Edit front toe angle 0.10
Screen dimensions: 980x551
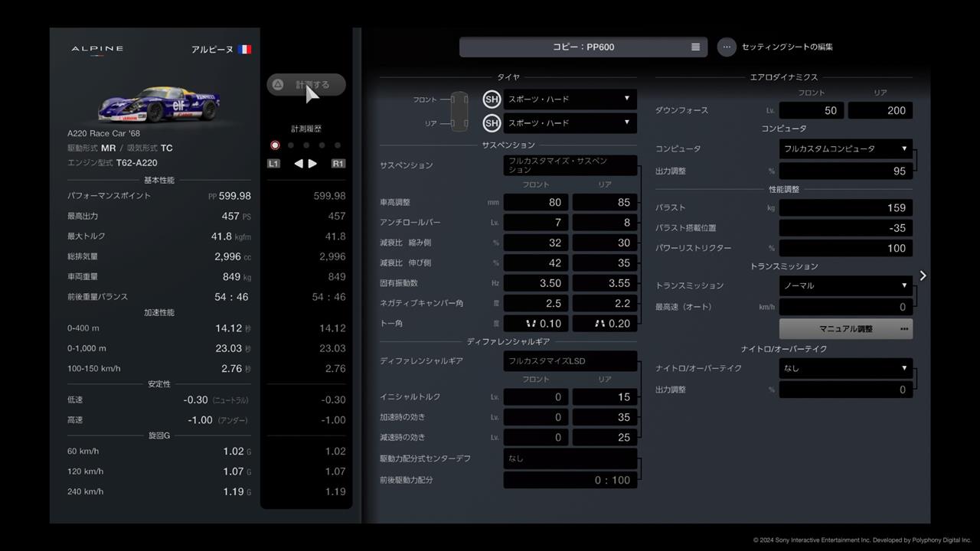coord(536,324)
